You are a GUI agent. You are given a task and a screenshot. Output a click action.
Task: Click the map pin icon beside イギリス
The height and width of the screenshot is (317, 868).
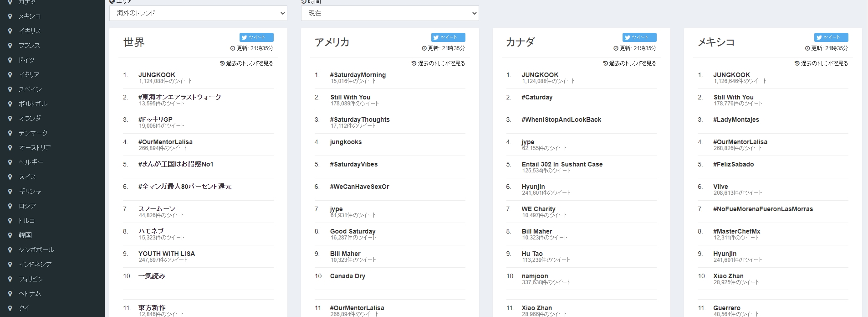coord(10,31)
